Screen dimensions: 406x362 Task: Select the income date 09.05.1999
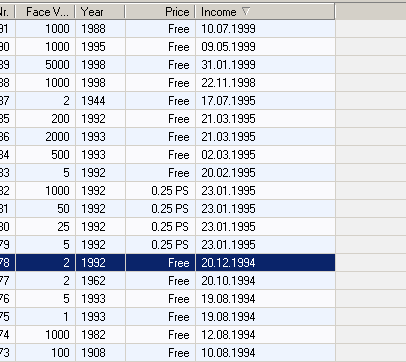click(x=228, y=47)
